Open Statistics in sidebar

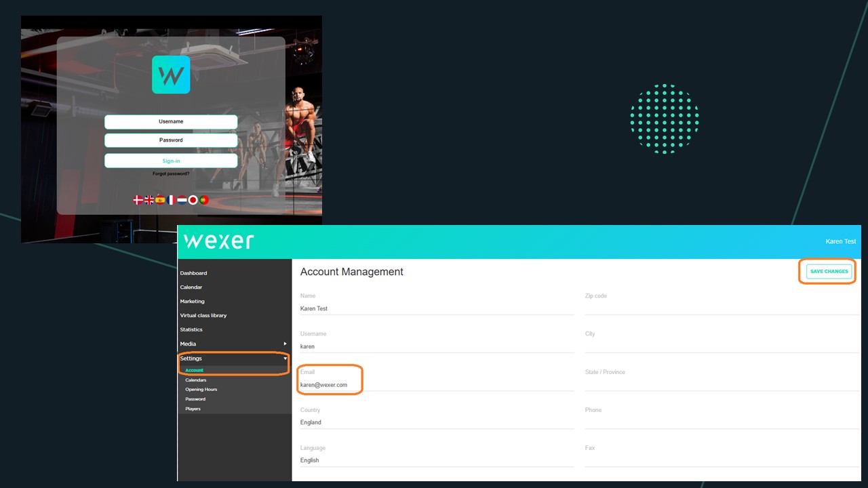pos(191,330)
